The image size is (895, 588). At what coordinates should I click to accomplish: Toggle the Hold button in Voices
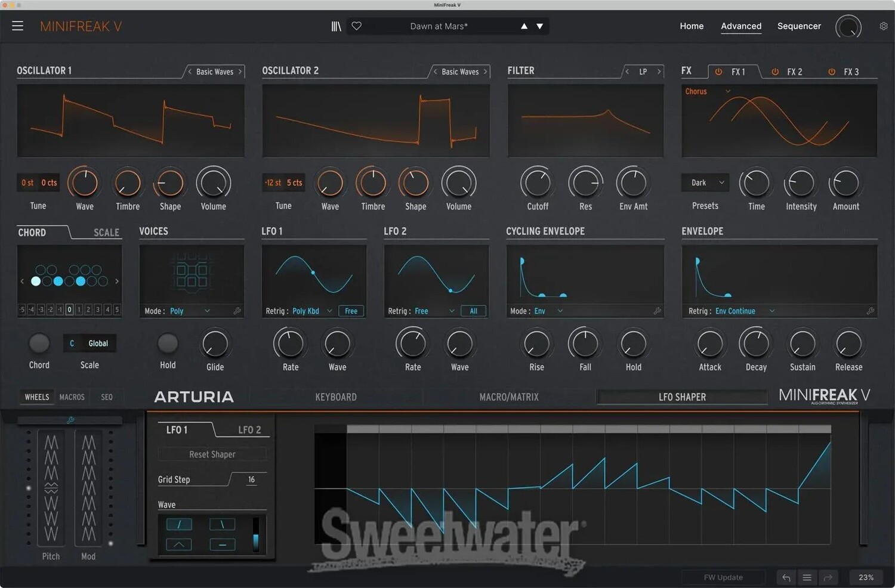(168, 343)
